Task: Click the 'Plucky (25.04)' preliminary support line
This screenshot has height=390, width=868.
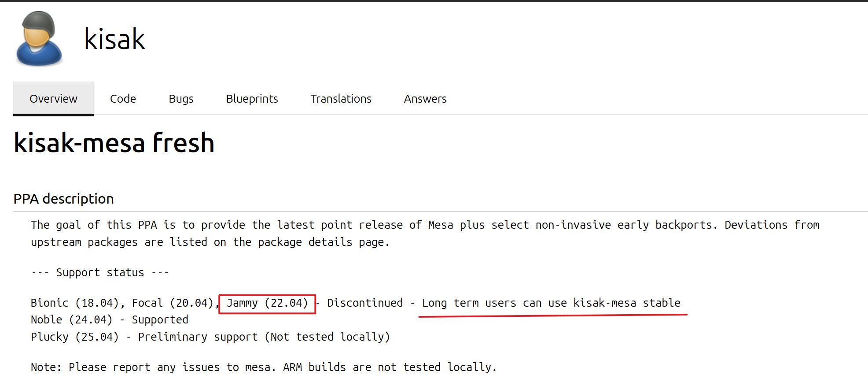Action: [x=210, y=337]
